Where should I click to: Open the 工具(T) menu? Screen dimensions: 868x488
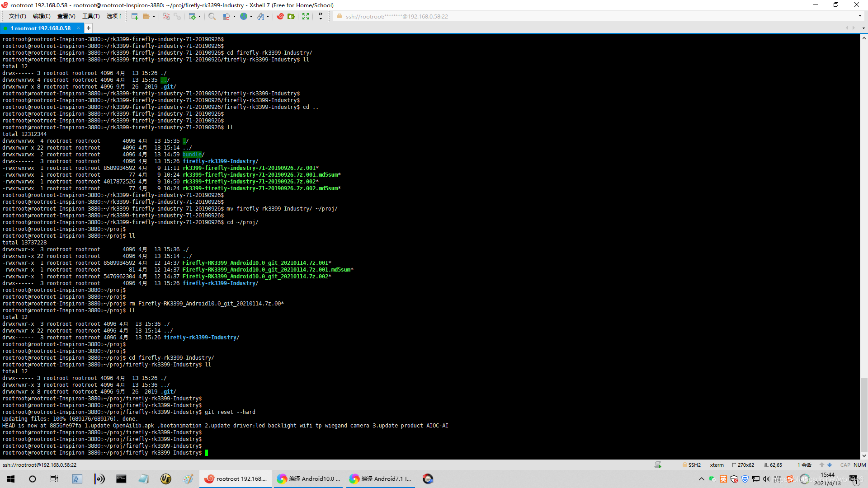click(x=91, y=16)
